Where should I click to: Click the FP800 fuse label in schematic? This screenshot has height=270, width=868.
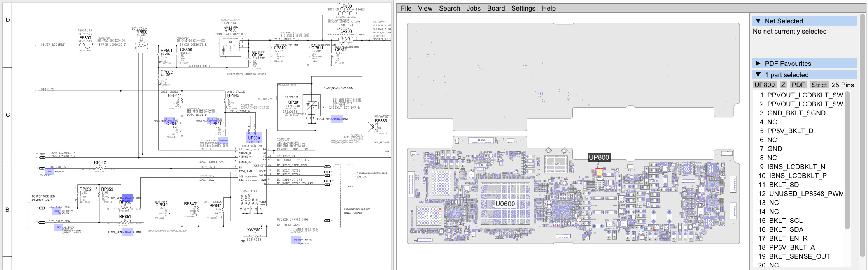85,38
